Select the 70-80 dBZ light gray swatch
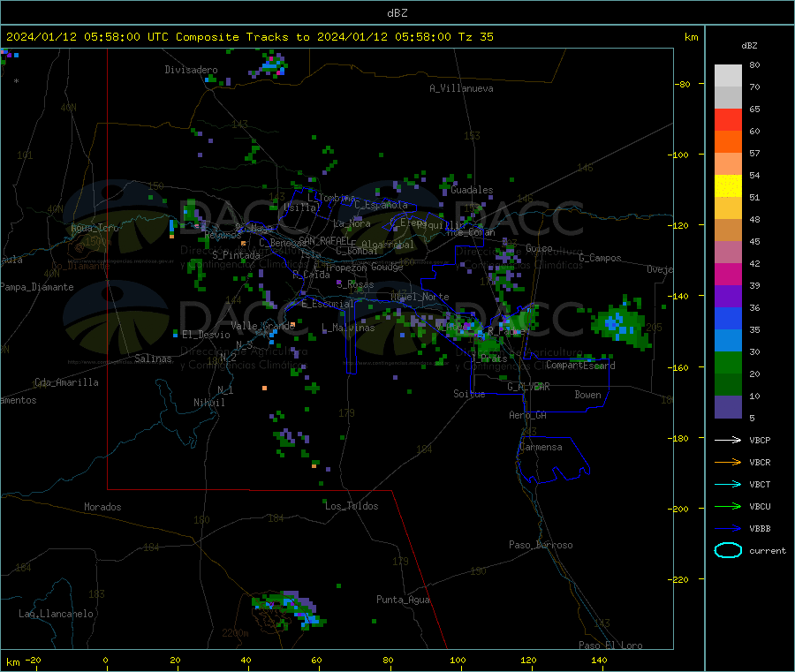This screenshot has height=672, width=795. point(728,76)
